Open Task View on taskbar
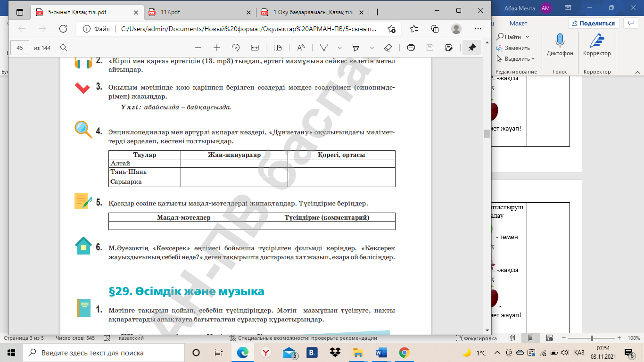This screenshot has height=362, width=644. pos(218,353)
